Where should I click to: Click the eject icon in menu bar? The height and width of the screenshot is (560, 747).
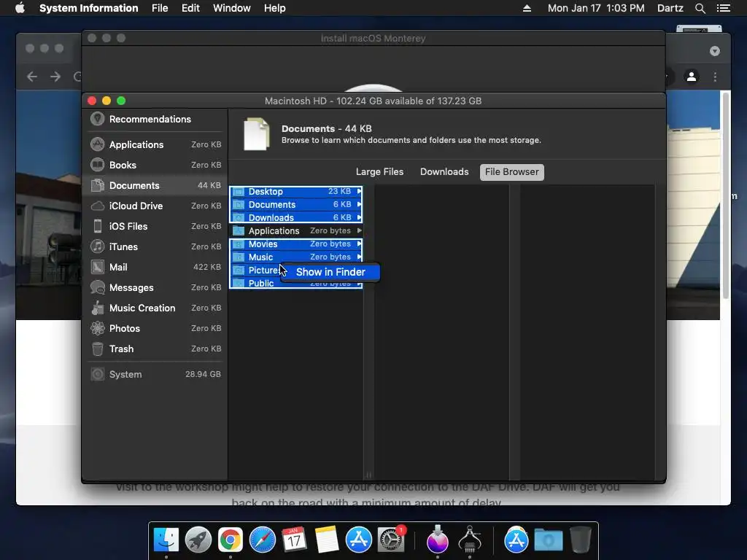point(527,8)
